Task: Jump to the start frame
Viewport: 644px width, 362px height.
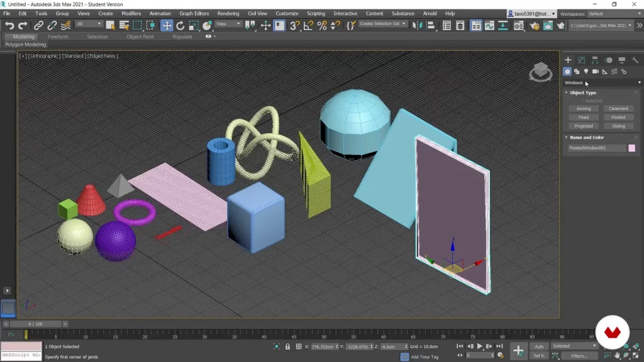Action: tap(460, 346)
